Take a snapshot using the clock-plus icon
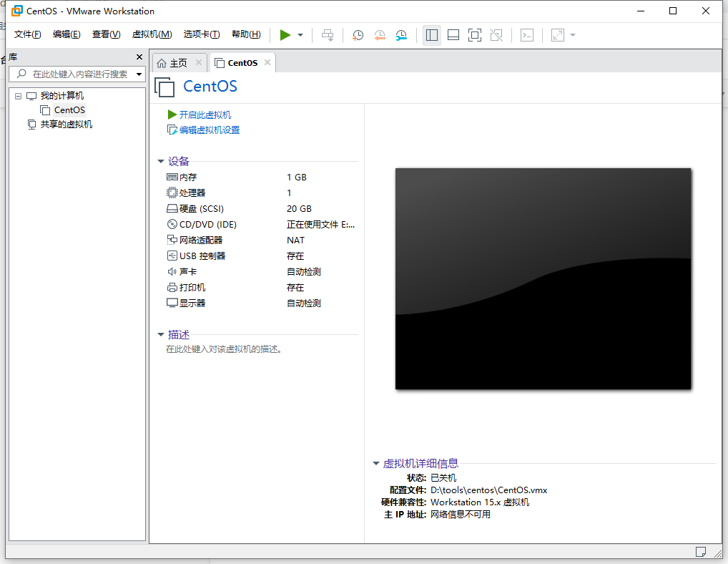This screenshot has width=728, height=564. [x=358, y=35]
